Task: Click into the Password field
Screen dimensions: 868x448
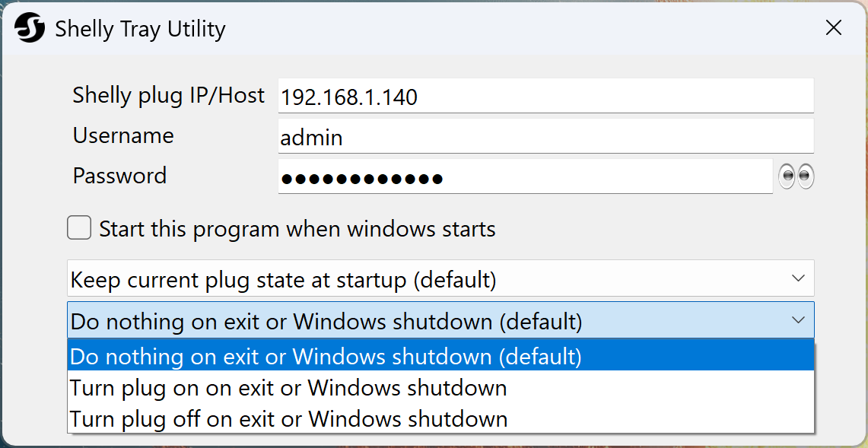Action: coord(525,178)
